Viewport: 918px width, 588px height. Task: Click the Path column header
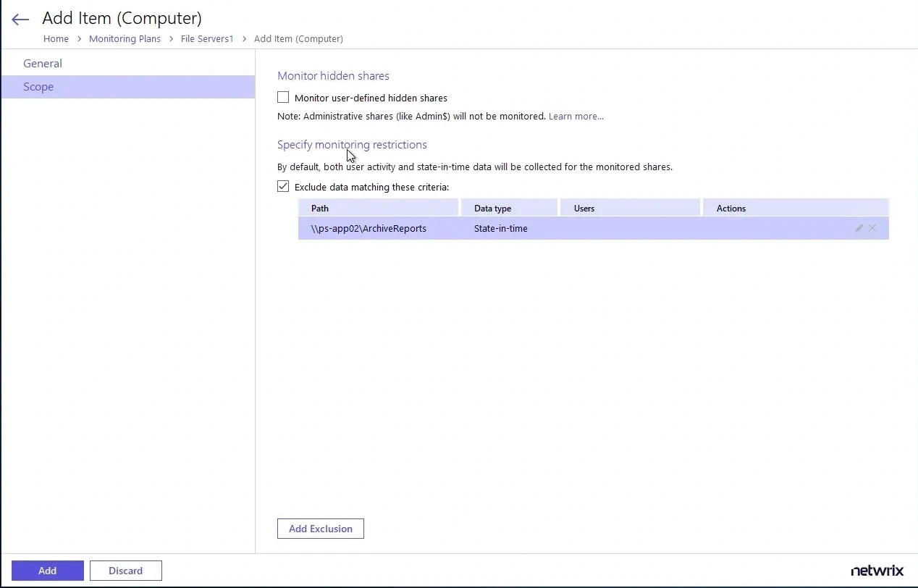pos(319,208)
